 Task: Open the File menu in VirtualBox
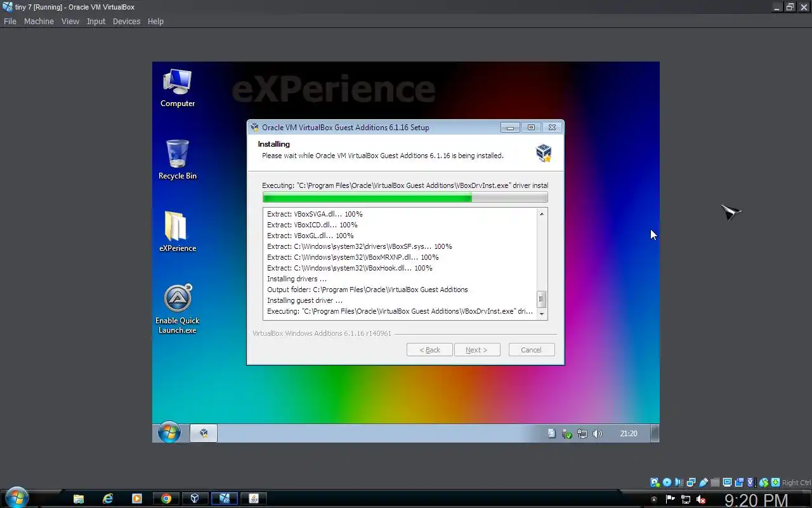tap(10, 21)
